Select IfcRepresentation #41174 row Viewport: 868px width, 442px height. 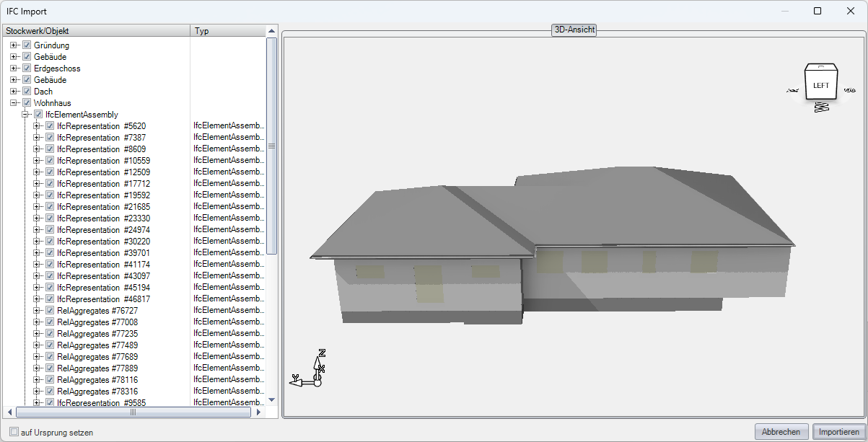pos(104,265)
